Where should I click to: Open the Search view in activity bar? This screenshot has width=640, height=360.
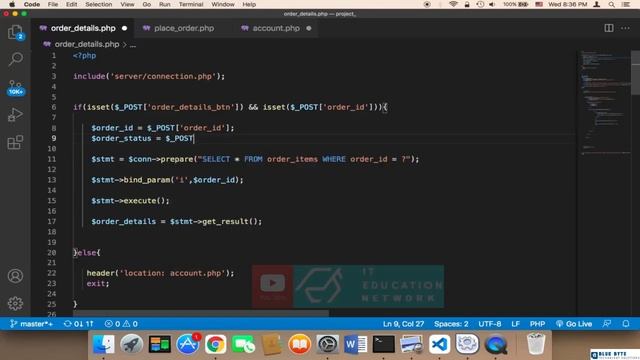click(15, 59)
